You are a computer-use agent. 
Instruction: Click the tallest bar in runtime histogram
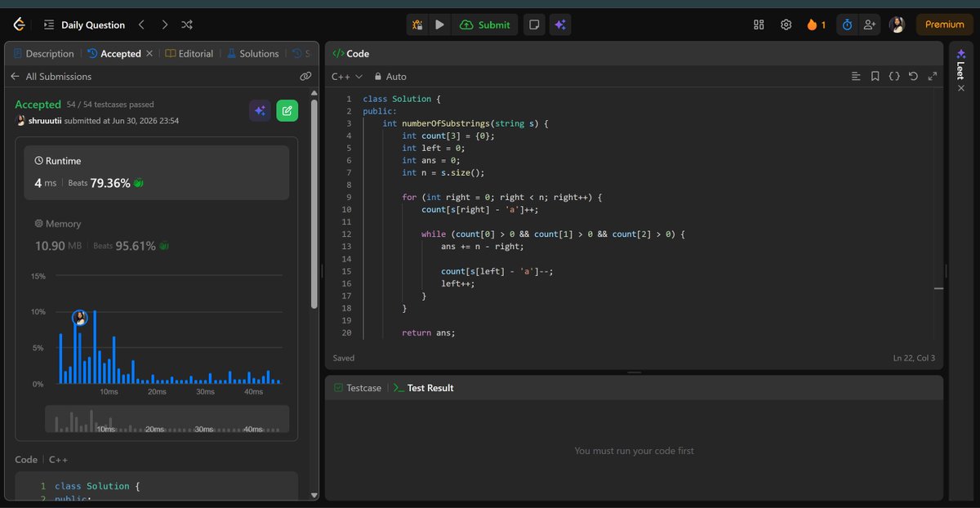click(95, 347)
